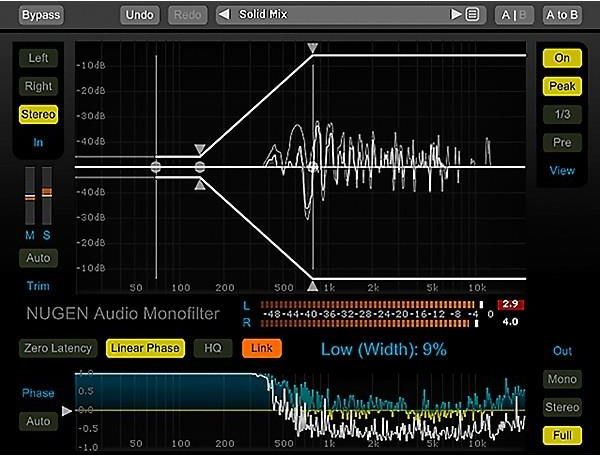Screen dimensions: 600x456
Task: Click the Undo button
Action: (x=140, y=15)
